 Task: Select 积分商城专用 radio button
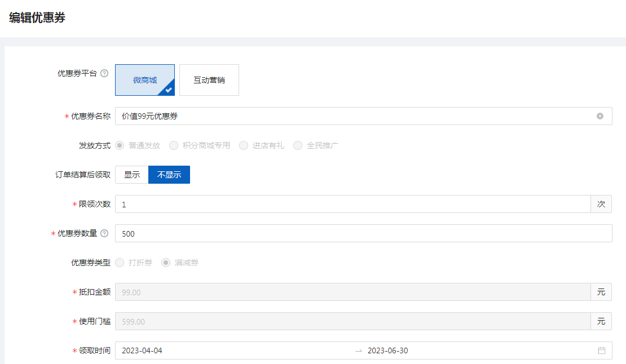(x=174, y=145)
